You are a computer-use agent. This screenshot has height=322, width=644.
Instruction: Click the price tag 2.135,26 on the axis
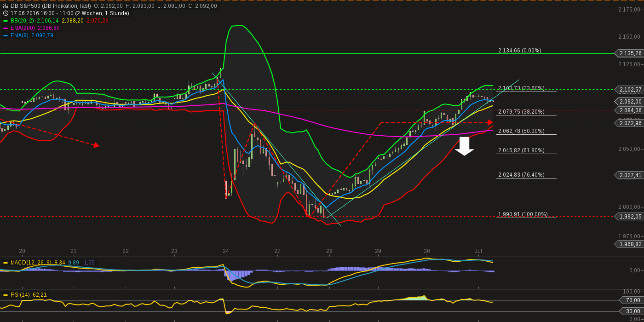[x=629, y=53]
